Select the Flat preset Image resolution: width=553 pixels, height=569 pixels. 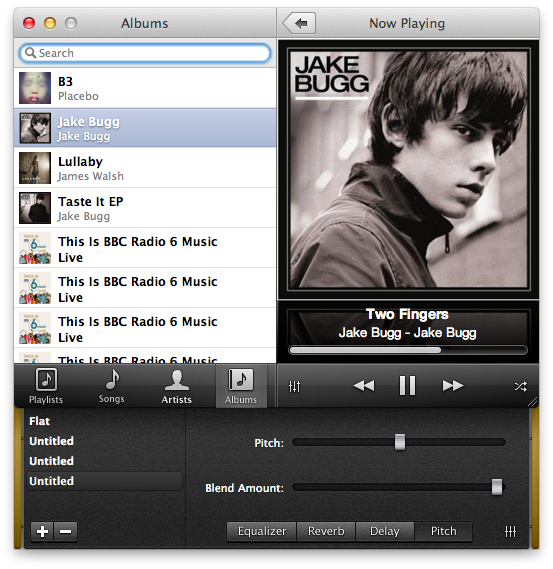[x=40, y=421]
